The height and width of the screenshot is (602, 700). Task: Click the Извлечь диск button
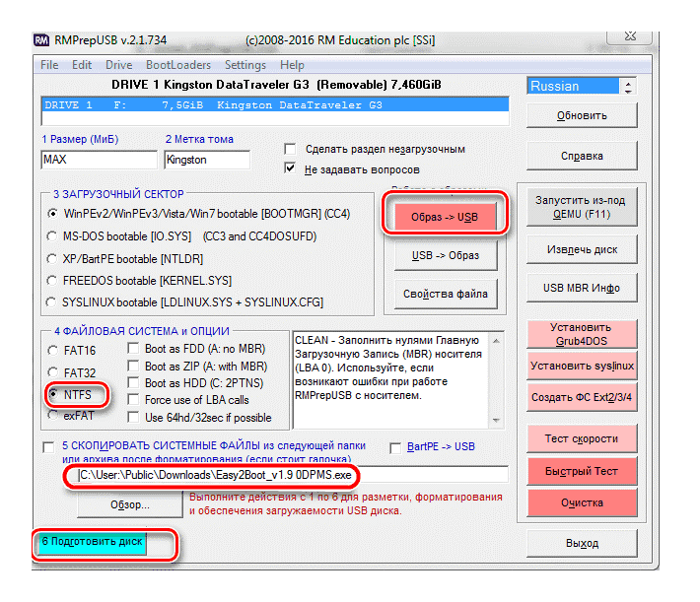[582, 249]
